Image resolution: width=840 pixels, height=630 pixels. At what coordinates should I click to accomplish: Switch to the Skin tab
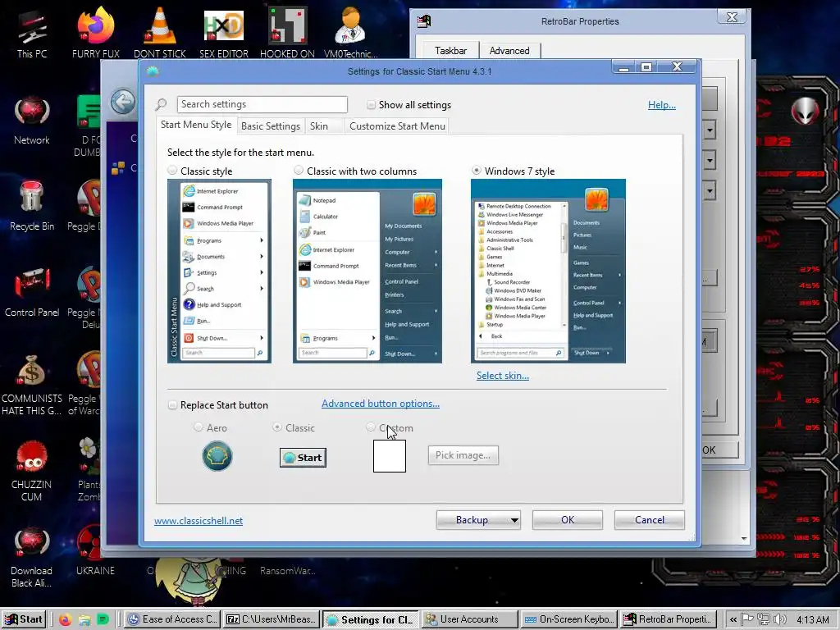tap(319, 126)
